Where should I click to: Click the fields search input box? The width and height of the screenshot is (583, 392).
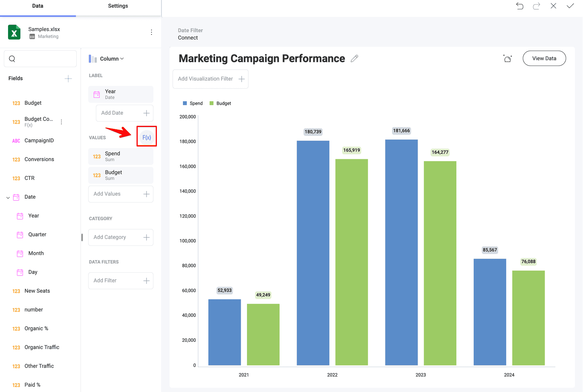click(40, 59)
